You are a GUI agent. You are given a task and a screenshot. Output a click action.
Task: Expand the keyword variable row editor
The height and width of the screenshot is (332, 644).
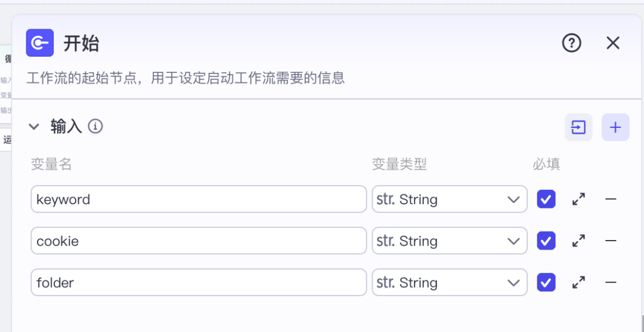click(x=578, y=199)
